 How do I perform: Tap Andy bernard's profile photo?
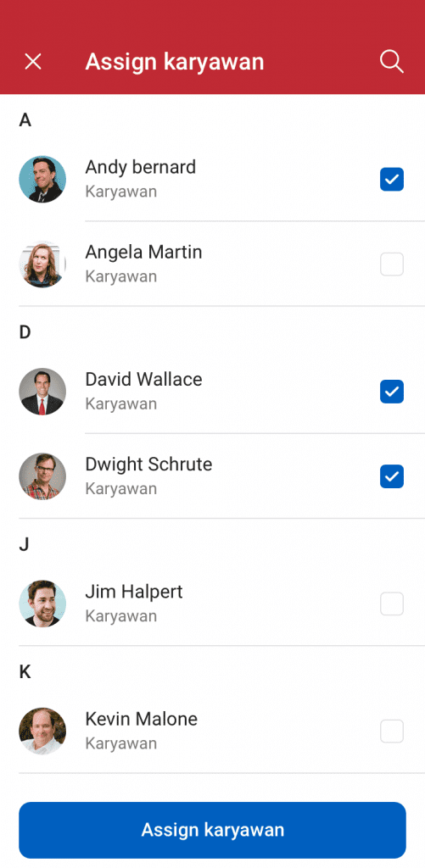[42, 179]
